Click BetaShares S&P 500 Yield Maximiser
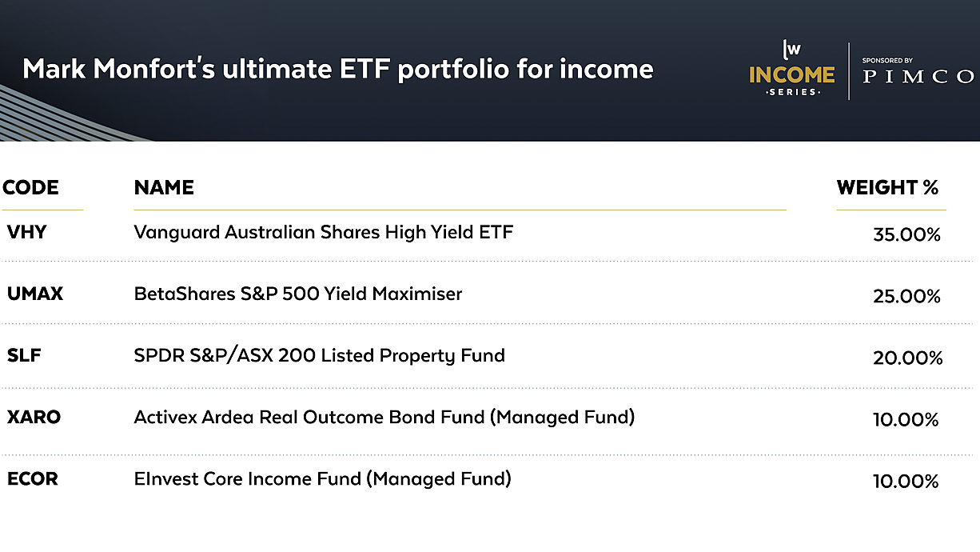The image size is (980, 552). click(298, 294)
